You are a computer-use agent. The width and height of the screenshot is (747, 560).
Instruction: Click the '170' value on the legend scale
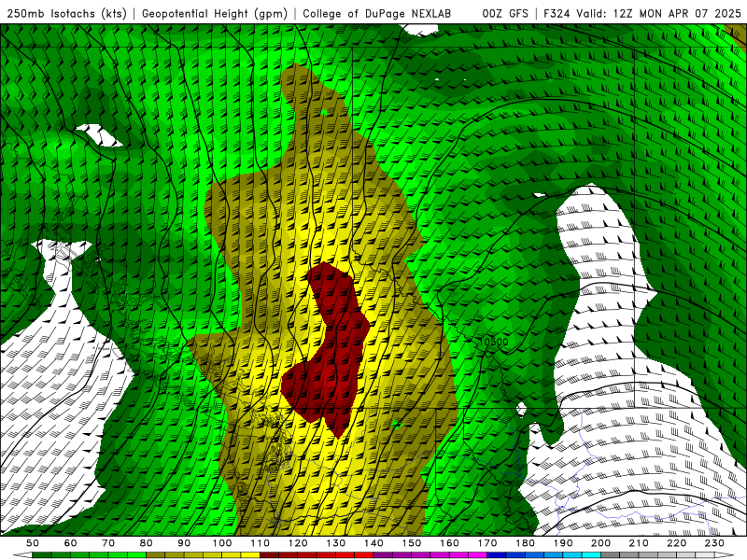coord(487,543)
